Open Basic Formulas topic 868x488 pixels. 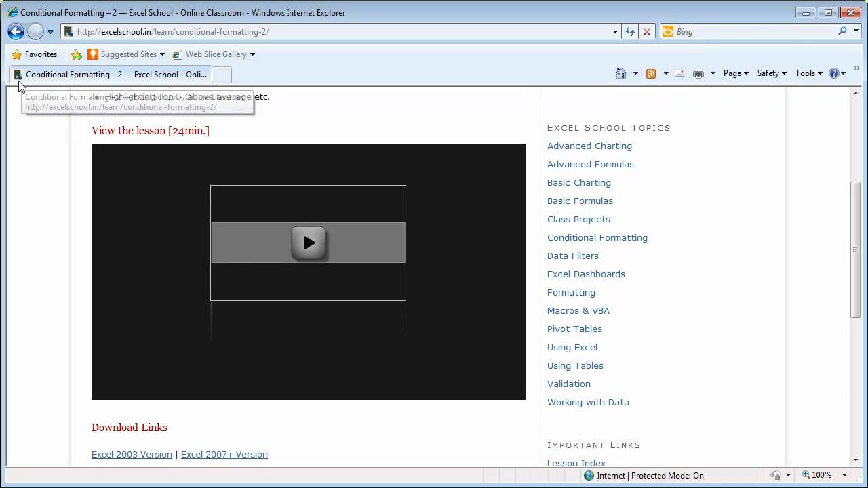pyautogui.click(x=580, y=201)
